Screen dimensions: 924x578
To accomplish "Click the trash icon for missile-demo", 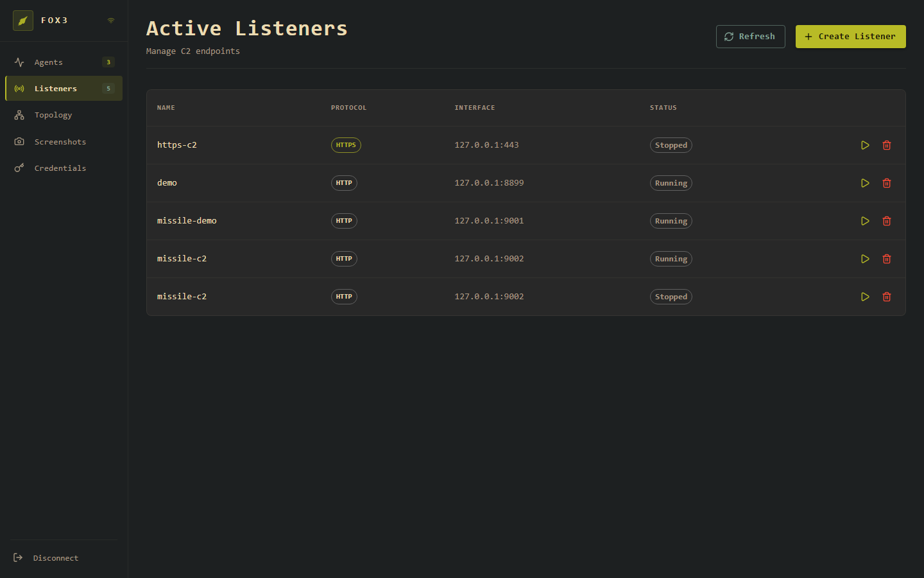I will pyautogui.click(x=887, y=221).
